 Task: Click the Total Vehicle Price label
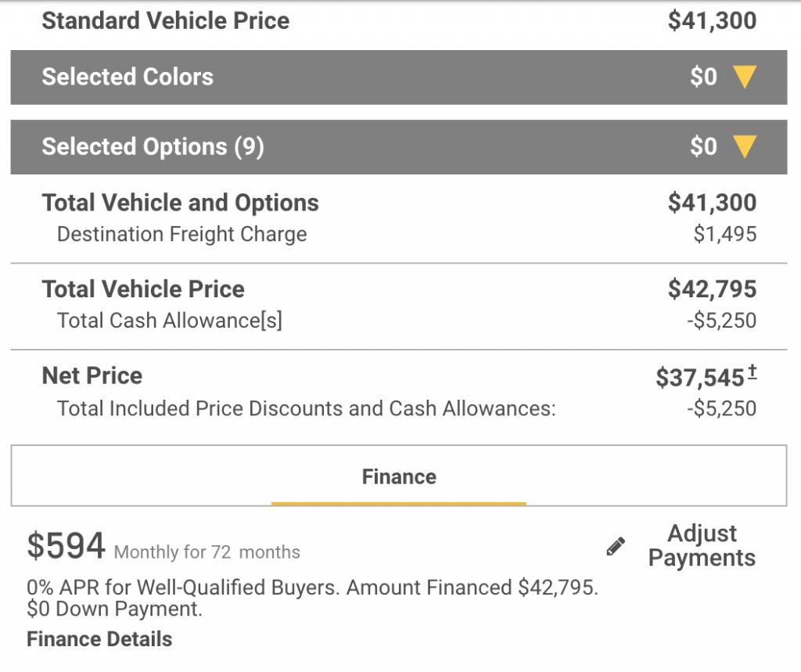[143, 289]
